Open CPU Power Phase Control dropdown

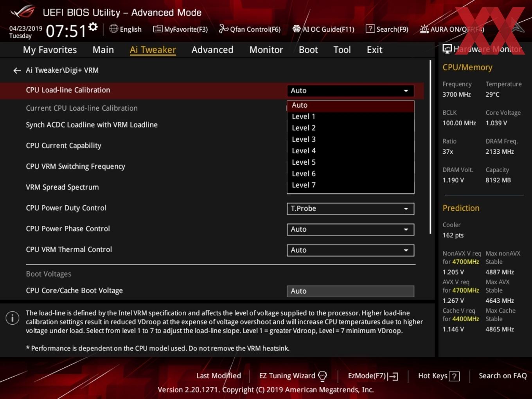tap(350, 229)
